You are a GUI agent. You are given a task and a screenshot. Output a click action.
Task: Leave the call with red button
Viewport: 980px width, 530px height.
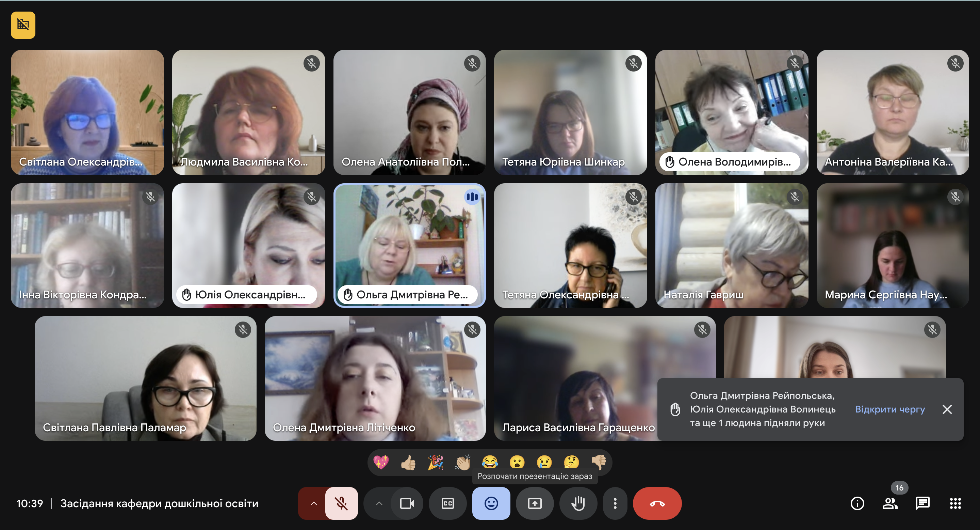(x=657, y=503)
